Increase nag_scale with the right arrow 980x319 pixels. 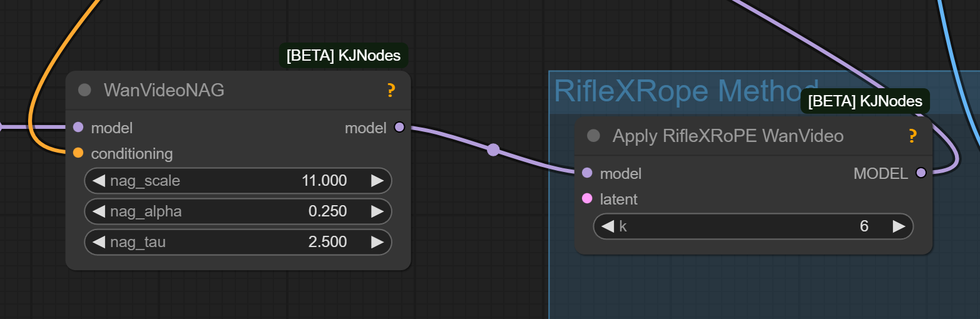[x=377, y=181]
